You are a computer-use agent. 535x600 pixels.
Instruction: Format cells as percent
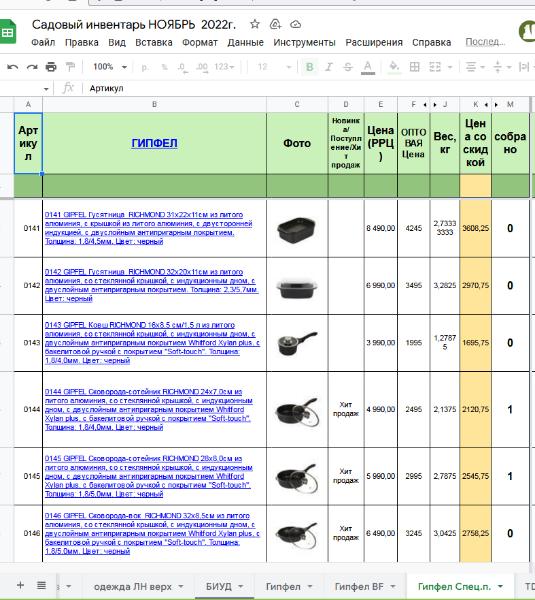coord(165,67)
